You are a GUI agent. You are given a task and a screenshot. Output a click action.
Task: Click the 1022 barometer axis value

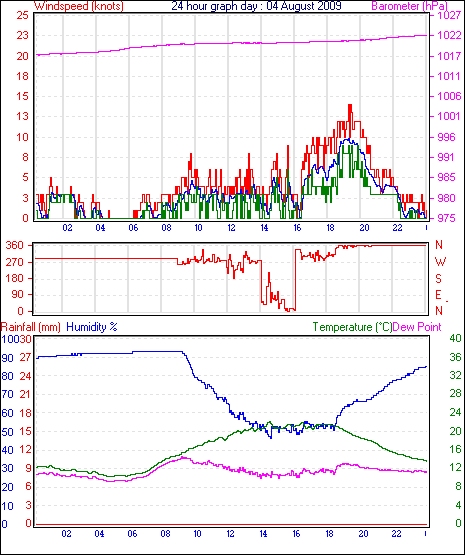coord(449,35)
